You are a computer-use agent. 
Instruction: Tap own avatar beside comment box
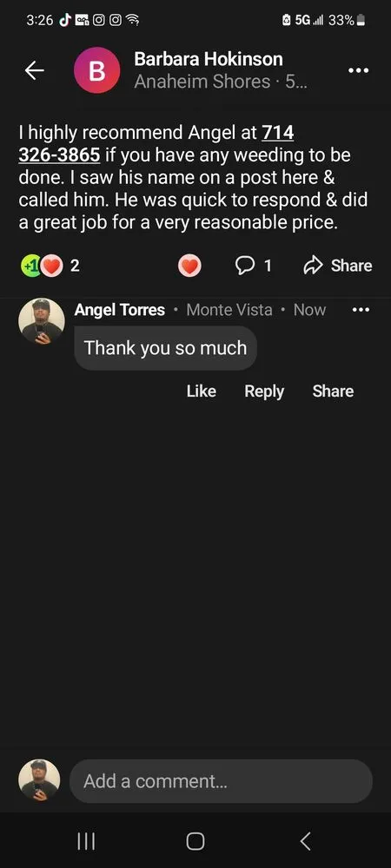point(39,780)
